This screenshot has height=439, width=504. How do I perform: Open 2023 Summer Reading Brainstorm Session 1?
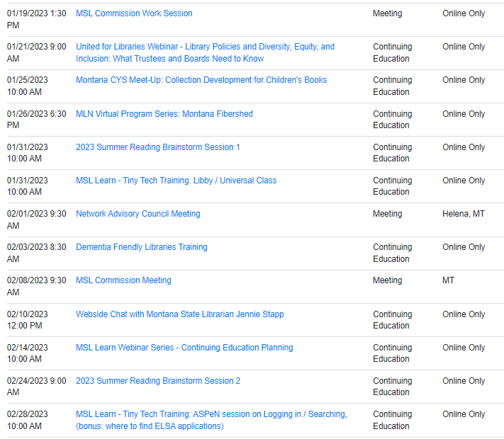coord(157,147)
